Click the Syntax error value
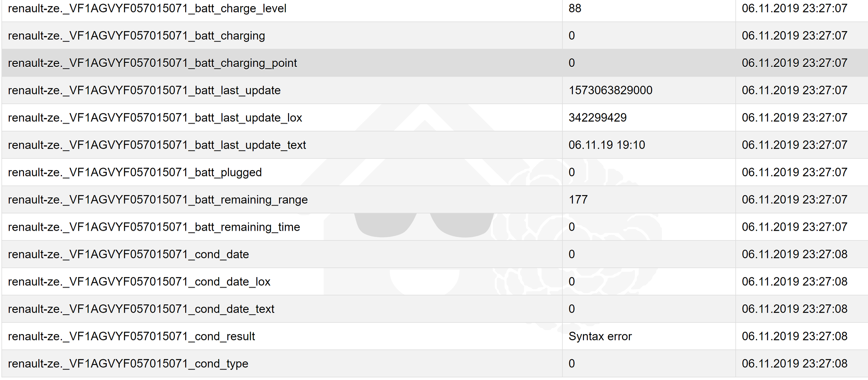The height and width of the screenshot is (380, 868). (600, 336)
